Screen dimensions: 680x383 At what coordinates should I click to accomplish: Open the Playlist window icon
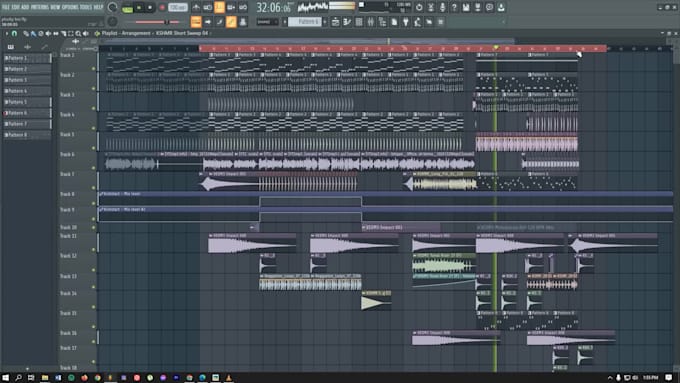[x=336, y=22]
